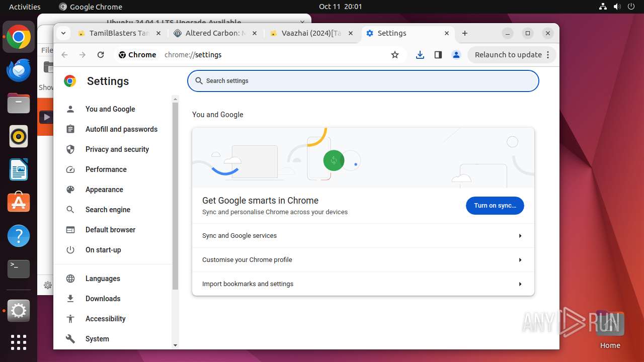Image resolution: width=644 pixels, height=362 pixels.
Task: Open the clock calendar menu
Action: [x=340, y=7]
